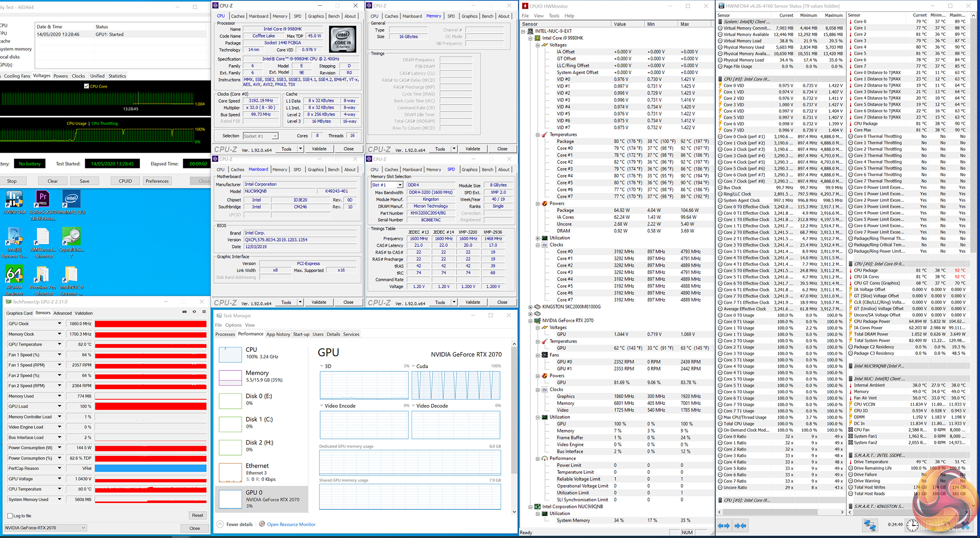980x538 pixels.
Task: Open the NVIDIA GeForce RTX 2070 selector
Action: [x=45, y=528]
